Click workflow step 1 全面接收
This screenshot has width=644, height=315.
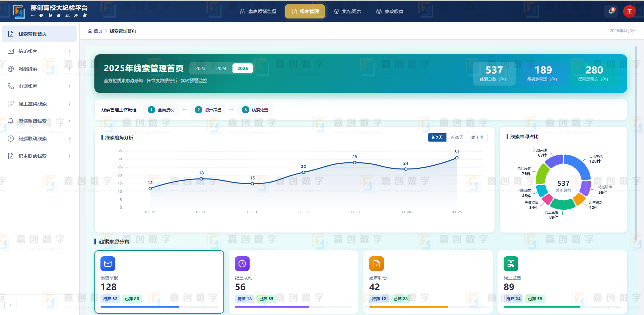(161, 110)
